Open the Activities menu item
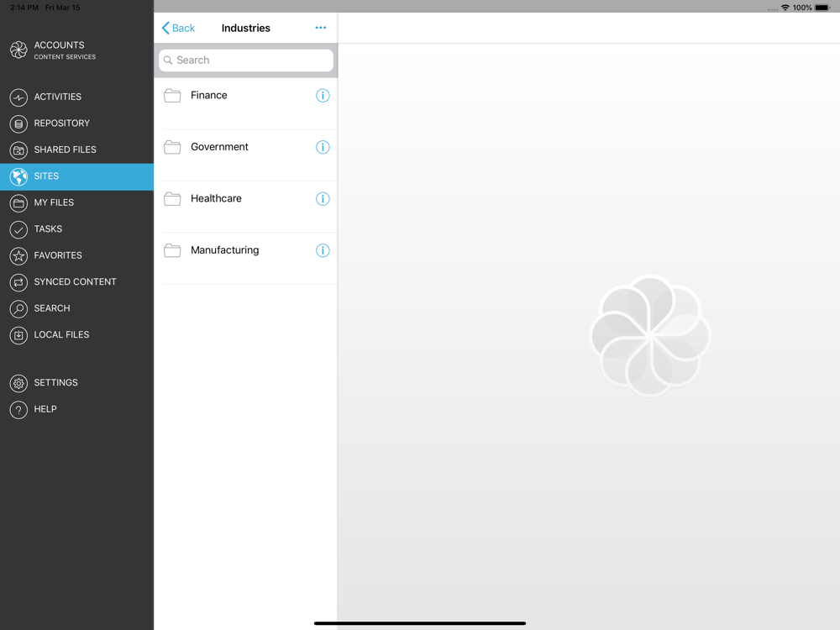The width and height of the screenshot is (840, 630). [x=76, y=97]
